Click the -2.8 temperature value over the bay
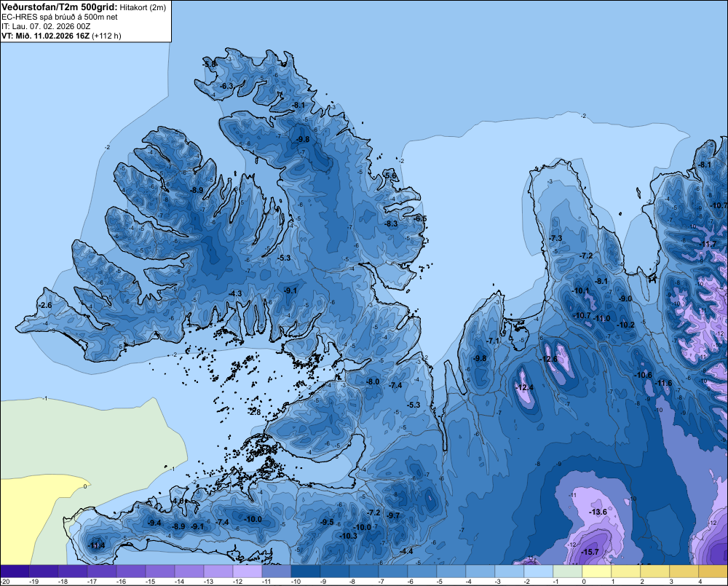Screen dimensions: 728x586 [x=255, y=412]
